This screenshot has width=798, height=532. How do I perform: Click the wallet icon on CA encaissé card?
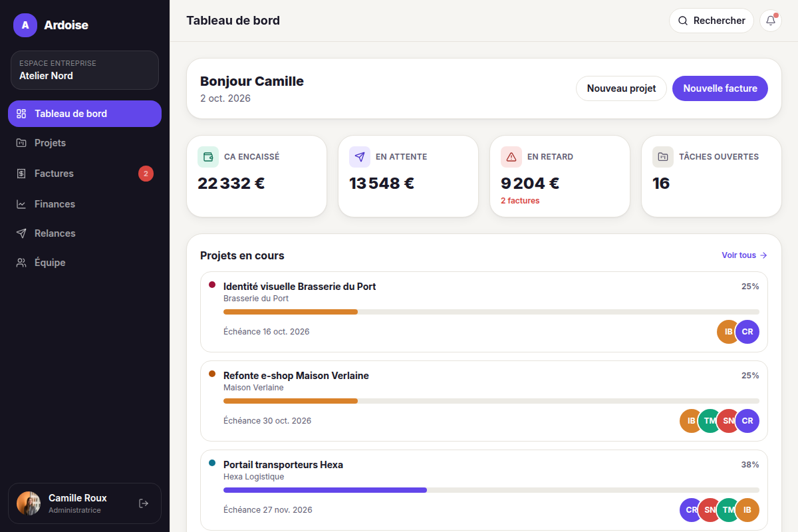[208, 157]
